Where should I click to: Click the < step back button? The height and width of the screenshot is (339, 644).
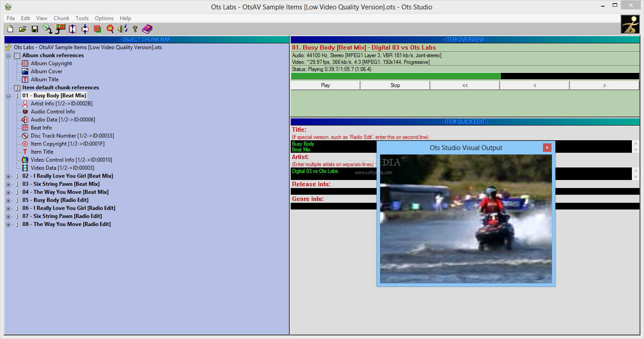tap(535, 85)
